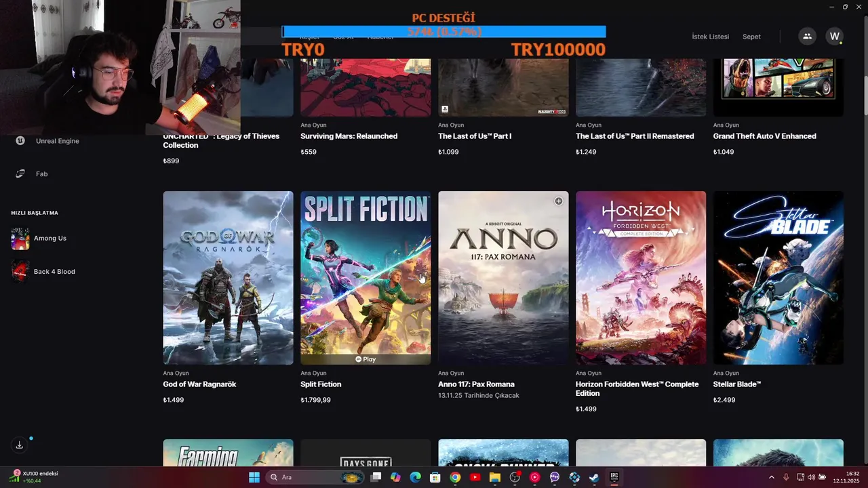
Task: Open İstek Listesi in the header
Action: pyautogui.click(x=710, y=37)
